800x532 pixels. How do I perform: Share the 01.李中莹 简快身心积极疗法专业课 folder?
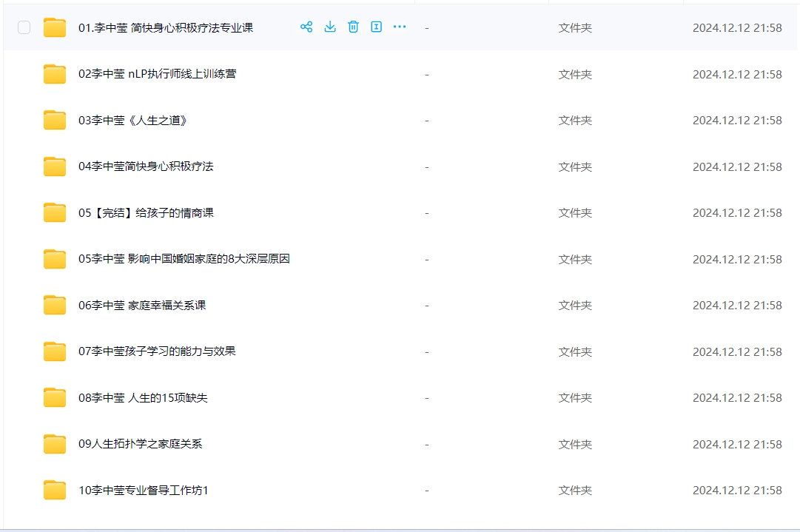tap(306, 27)
